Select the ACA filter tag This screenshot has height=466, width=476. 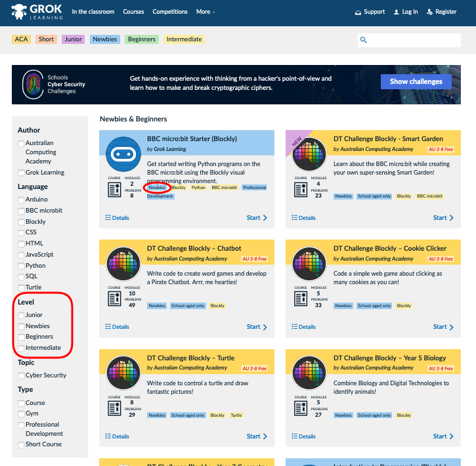click(x=21, y=39)
